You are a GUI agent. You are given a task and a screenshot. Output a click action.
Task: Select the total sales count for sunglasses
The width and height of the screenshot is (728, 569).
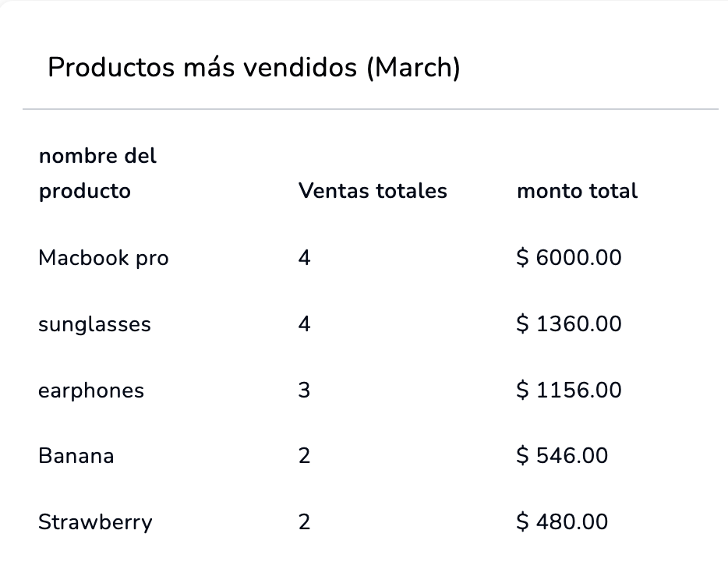[304, 324]
